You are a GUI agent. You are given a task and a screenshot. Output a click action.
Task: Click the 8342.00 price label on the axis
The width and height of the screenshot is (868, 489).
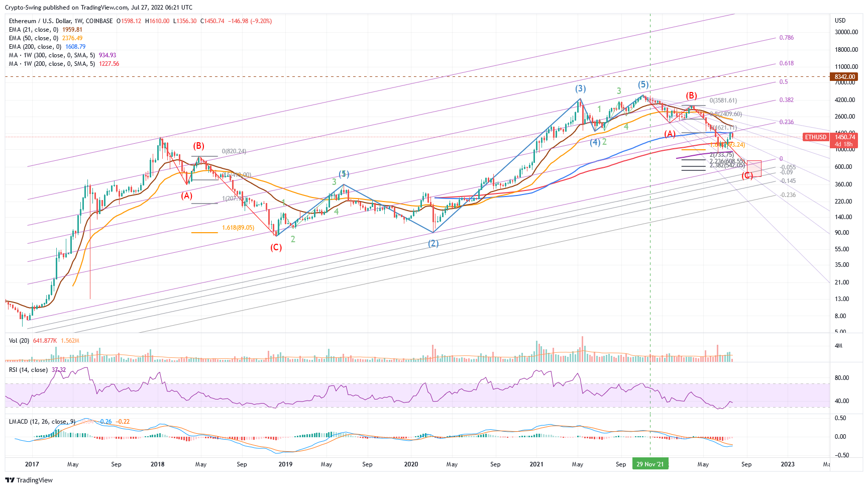point(845,77)
